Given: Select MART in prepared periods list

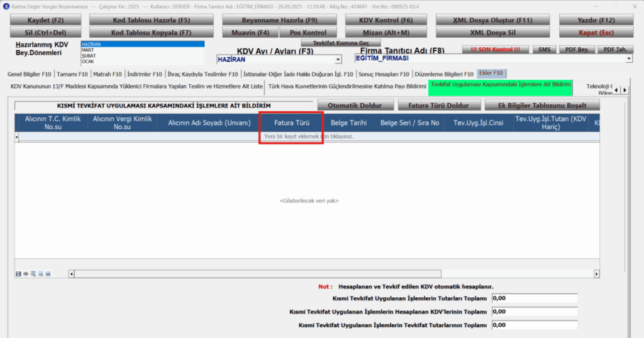Looking at the screenshot, I should click(x=143, y=50).
